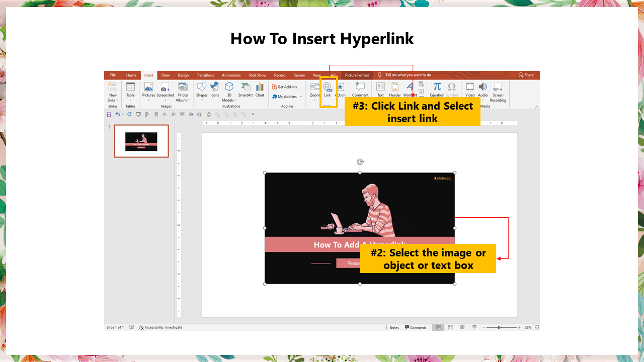
Task: Open the Animations tab
Action: point(231,75)
